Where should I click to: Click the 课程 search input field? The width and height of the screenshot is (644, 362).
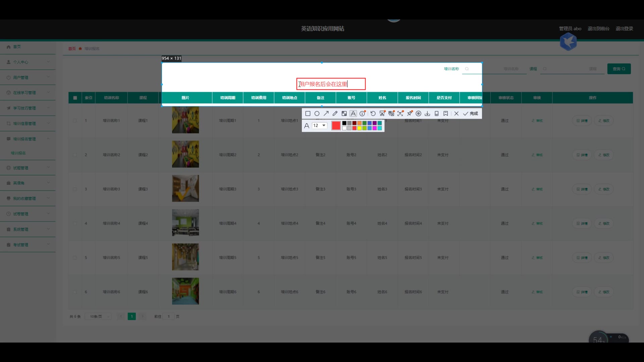click(x=572, y=69)
